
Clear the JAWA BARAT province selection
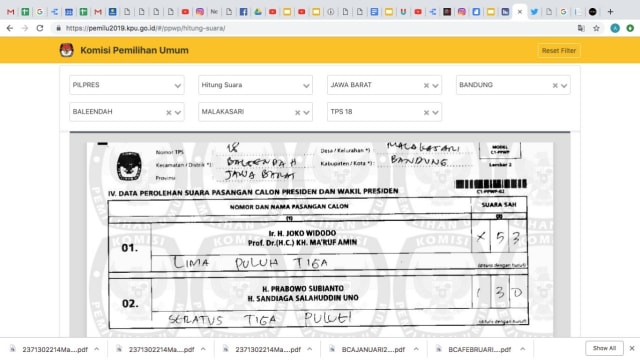pos(426,85)
